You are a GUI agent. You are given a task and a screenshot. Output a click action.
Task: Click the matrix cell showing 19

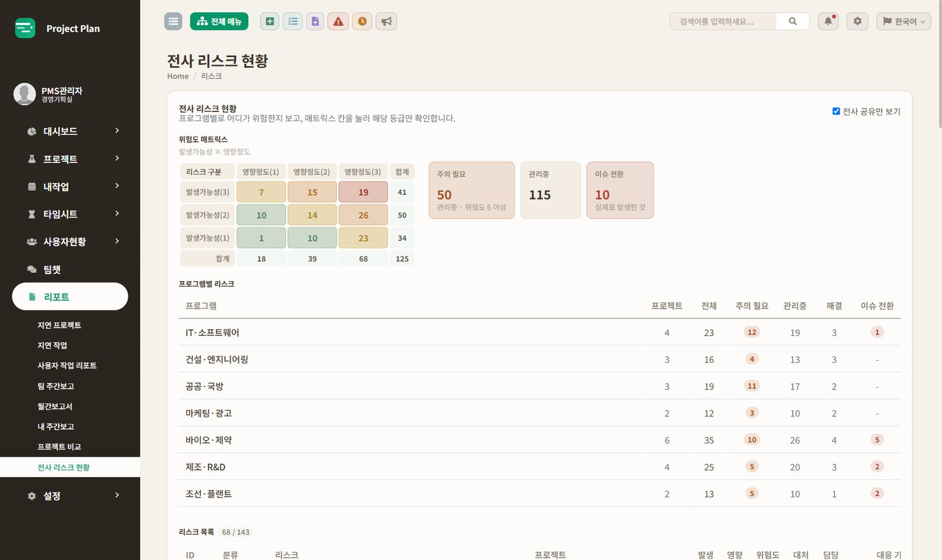tap(363, 192)
